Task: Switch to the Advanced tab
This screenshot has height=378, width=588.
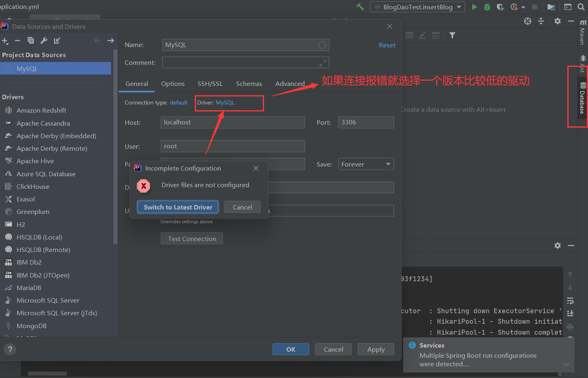Action: (x=290, y=84)
